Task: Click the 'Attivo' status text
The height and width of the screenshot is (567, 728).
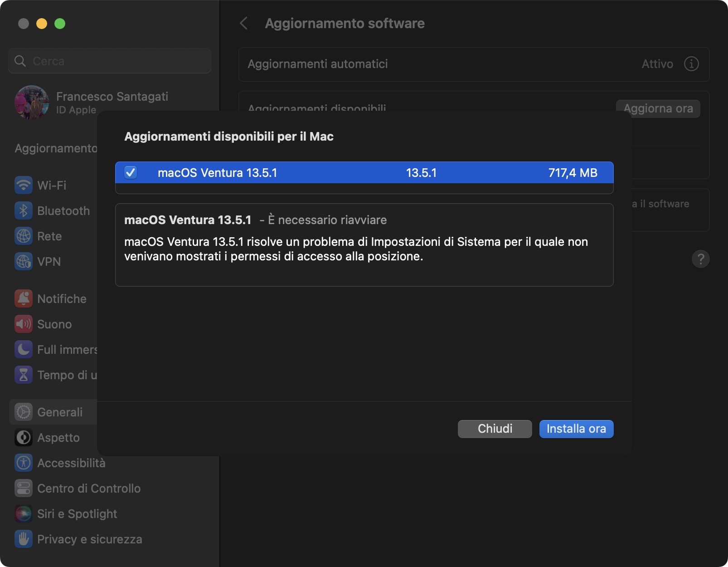Action: [657, 64]
